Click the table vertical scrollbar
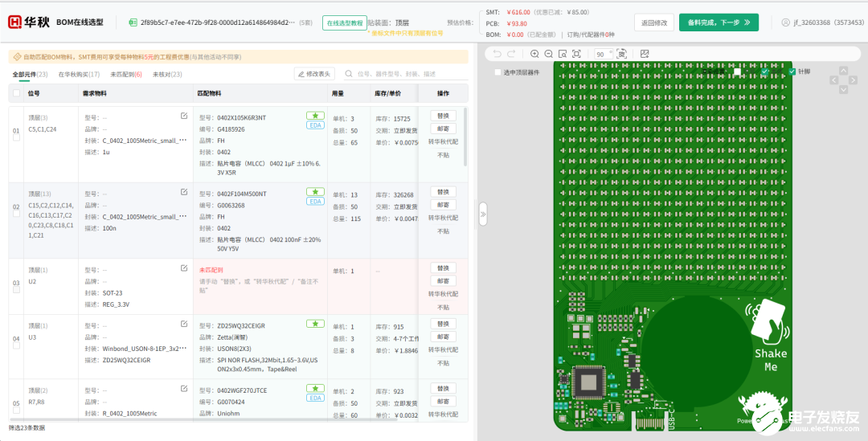Image resolution: width=868 pixels, height=441 pixels. (x=465, y=137)
